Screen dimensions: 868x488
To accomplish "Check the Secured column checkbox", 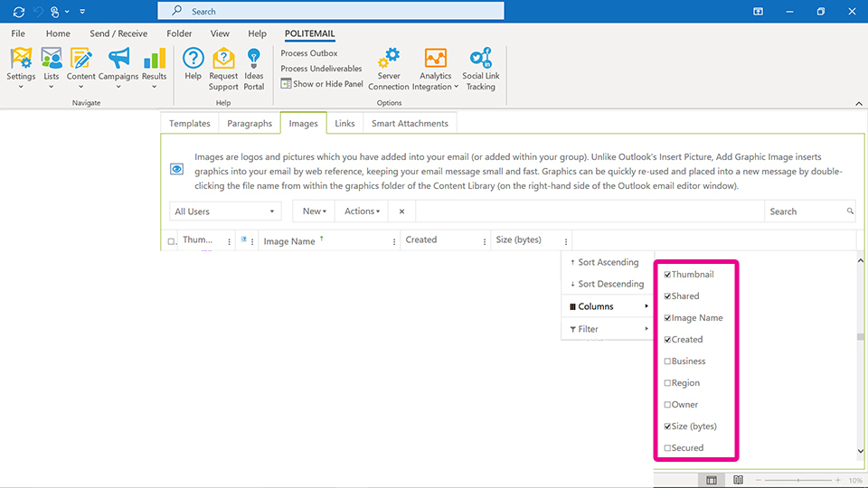I will pos(667,448).
